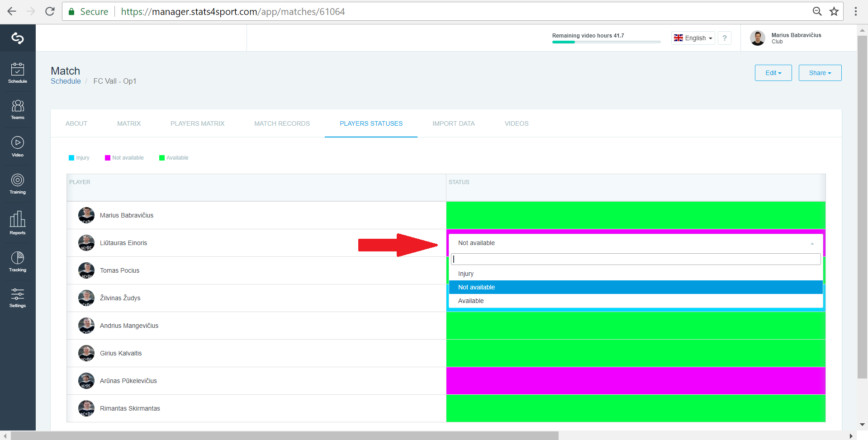Viewport: 868px width, 440px height.
Task: Click Marius Babravičius profile avatar in header
Action: pos(758,38)
